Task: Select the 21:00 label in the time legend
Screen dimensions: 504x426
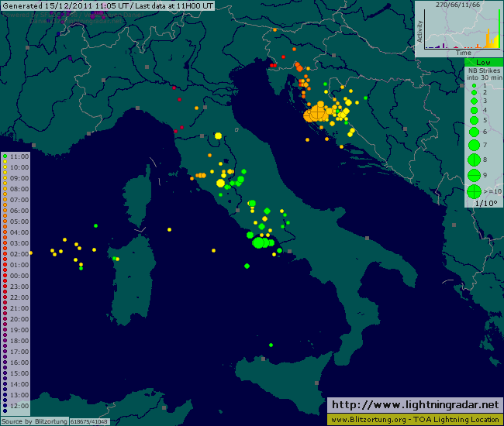Action: pyautogui.click(x=19, y=308)
